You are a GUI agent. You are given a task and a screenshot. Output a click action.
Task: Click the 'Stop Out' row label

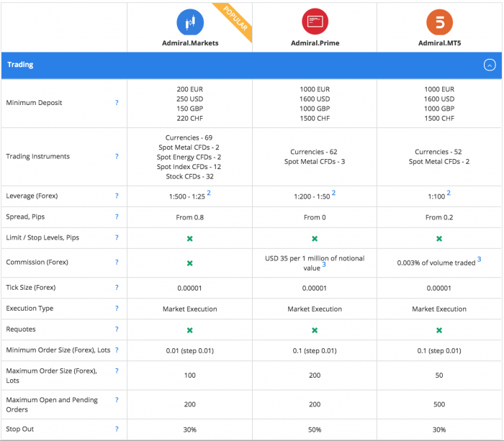pyautogui.click(x=19, y=429)
